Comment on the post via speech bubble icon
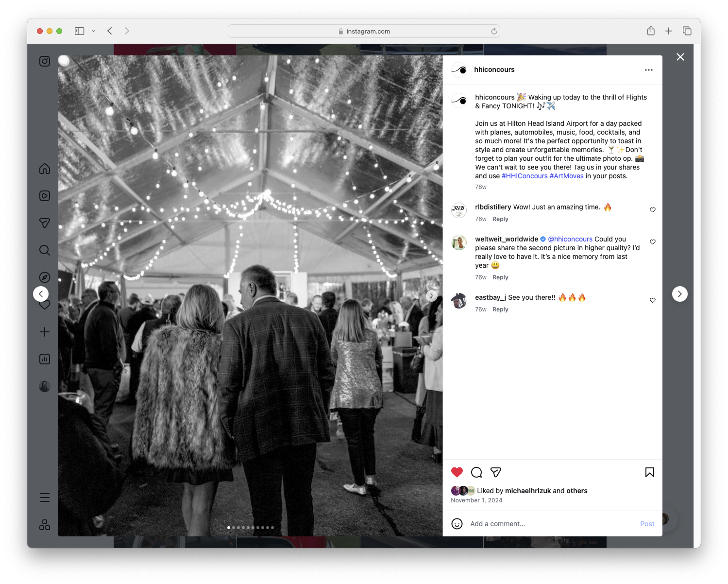 (x=476, y=472)
